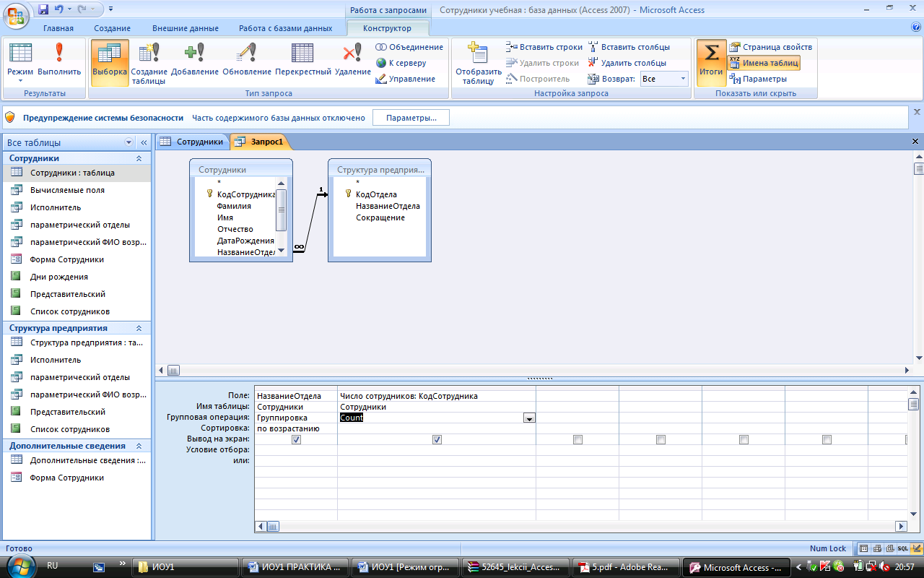Image resolution: width=924 pixels, height=578 pixels.
Task: Undo via Quick Access toolbar icon
Action: (59, 10)
